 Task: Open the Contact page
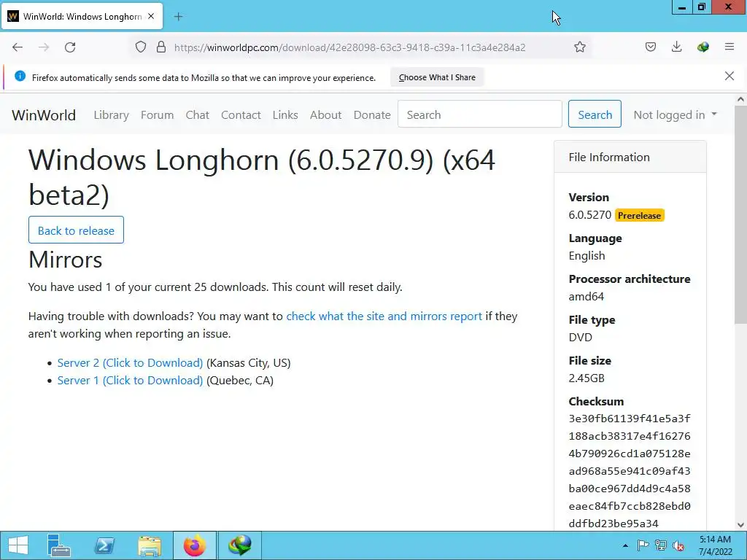241,114
